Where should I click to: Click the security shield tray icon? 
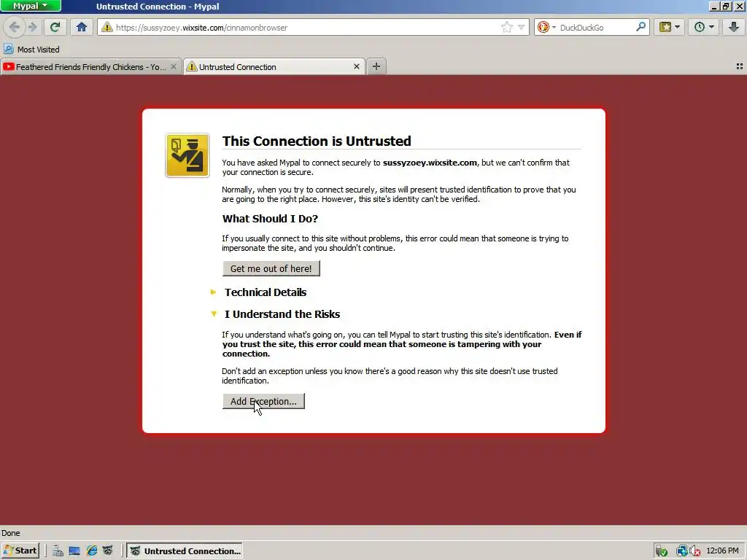click(661, 551)
